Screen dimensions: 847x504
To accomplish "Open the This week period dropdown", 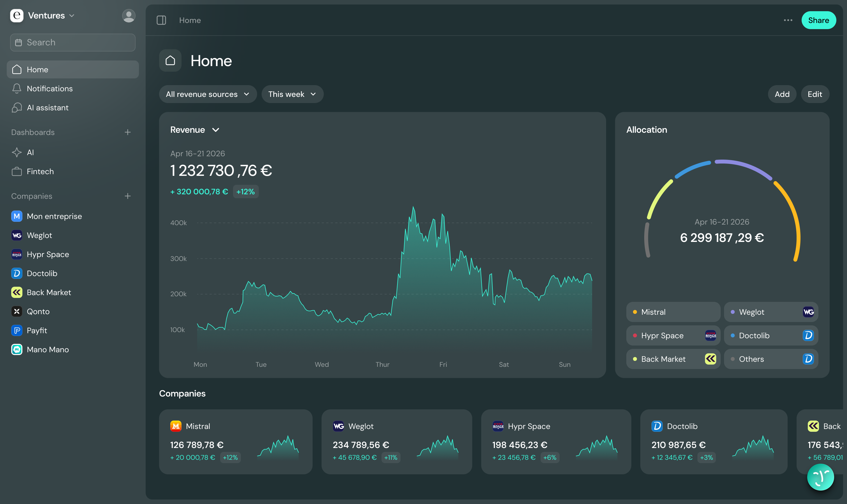I will [x=292, y=94].
